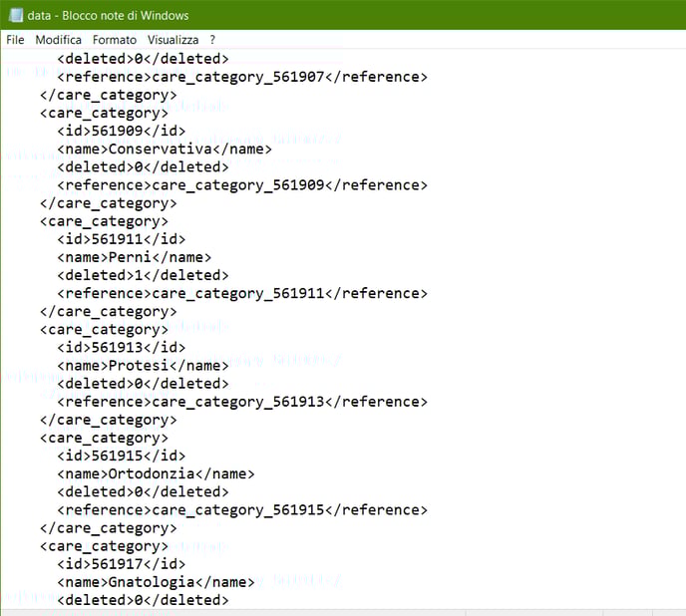Click the name Gnatologia line
The height and width of the screenshot is (616, 686).
[x=156, y=582]
